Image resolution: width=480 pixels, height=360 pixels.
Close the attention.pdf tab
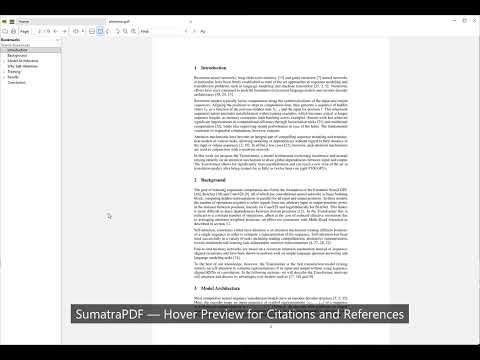191,22
